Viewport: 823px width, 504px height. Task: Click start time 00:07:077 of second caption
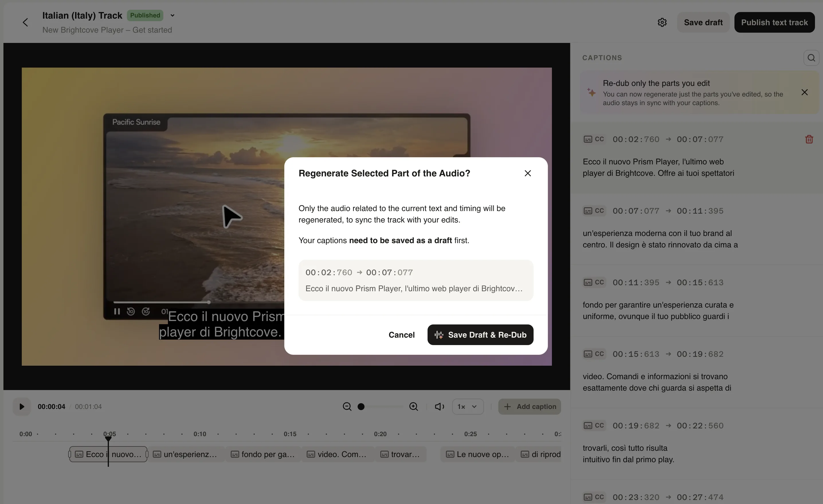[x=636, y=211]
